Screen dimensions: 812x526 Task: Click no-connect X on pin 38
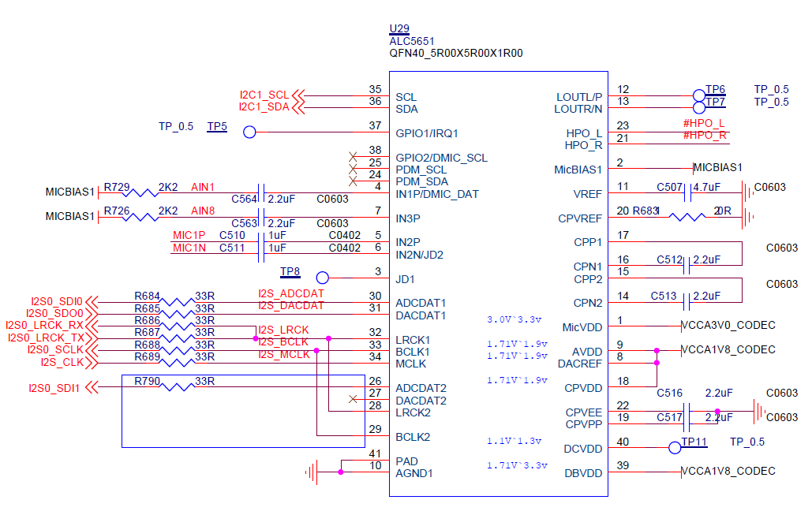tap(353, 156)
